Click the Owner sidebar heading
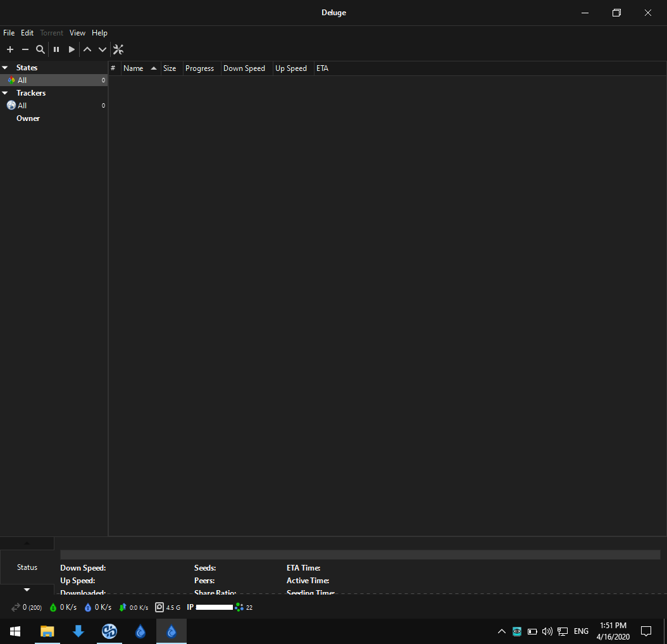The image size is (667, 644). click(x=28, y=118)
